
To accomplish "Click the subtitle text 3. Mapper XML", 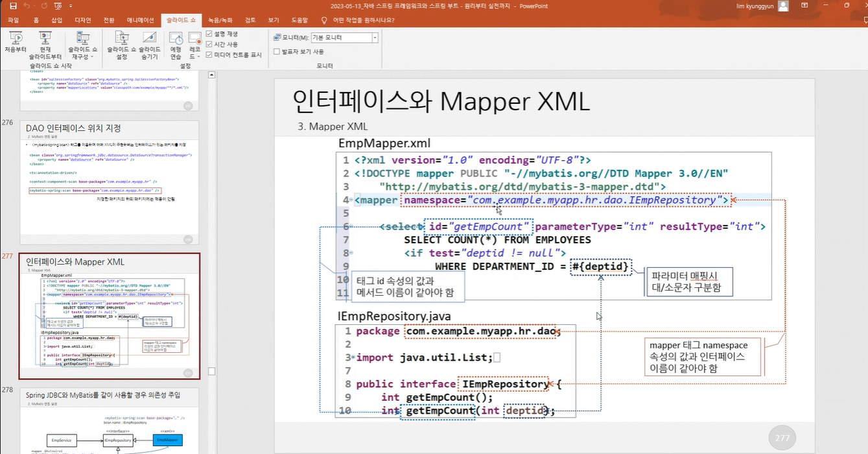I will coord(332,126).
